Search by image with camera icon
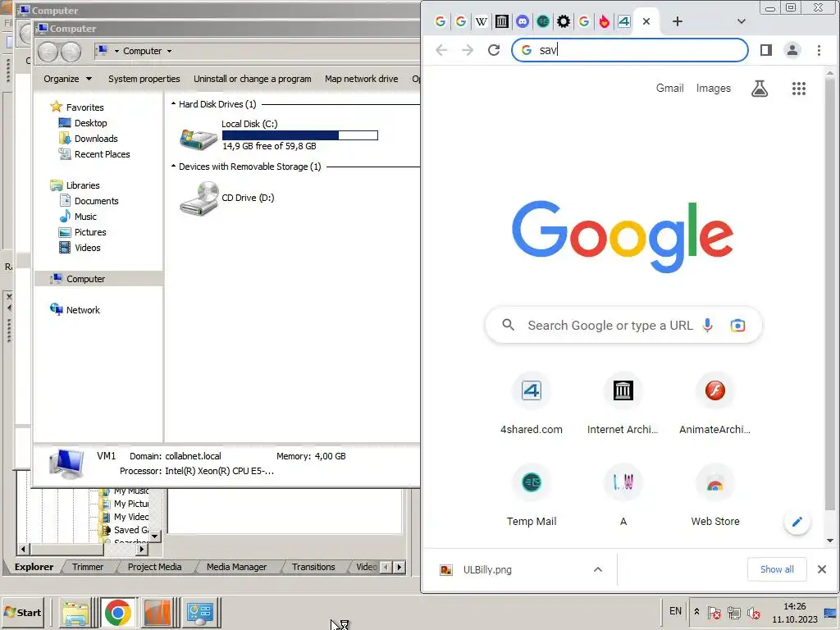 pyautogui.click(x=737, y=325)
